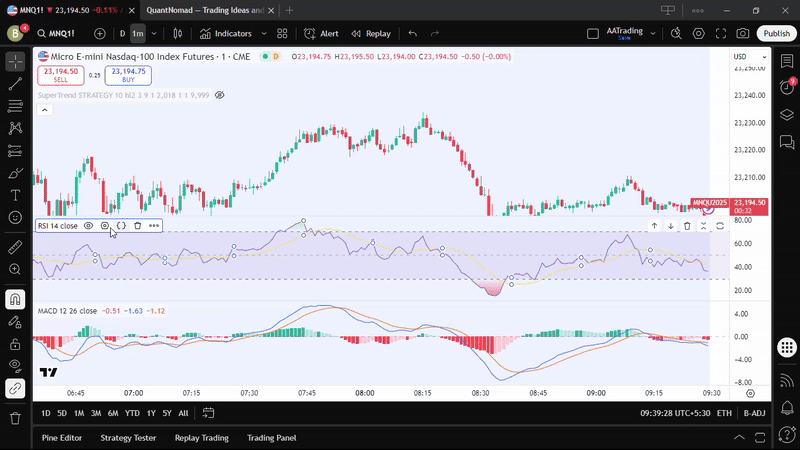
Task: Toggle ETH session setting
Action: 724,413
